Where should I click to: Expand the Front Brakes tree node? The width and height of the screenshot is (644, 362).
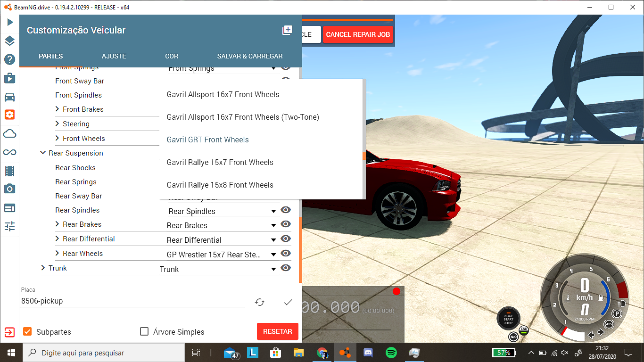coord(58,109)
